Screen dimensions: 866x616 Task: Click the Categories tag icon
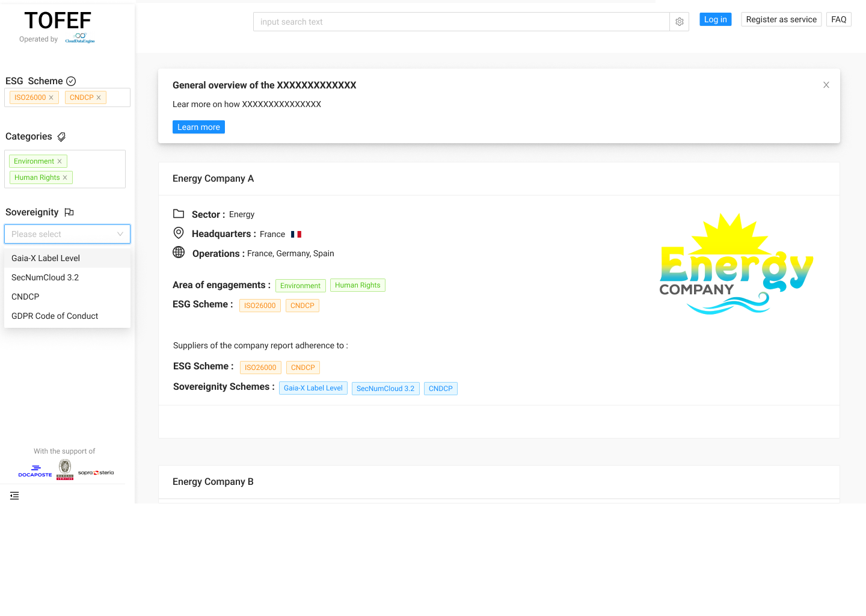[x=61, y=137]
